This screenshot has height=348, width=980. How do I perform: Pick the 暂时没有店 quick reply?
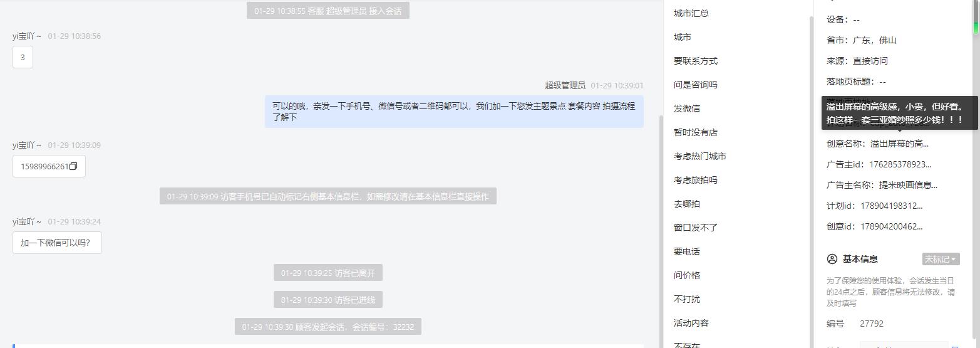pos(696,132)
